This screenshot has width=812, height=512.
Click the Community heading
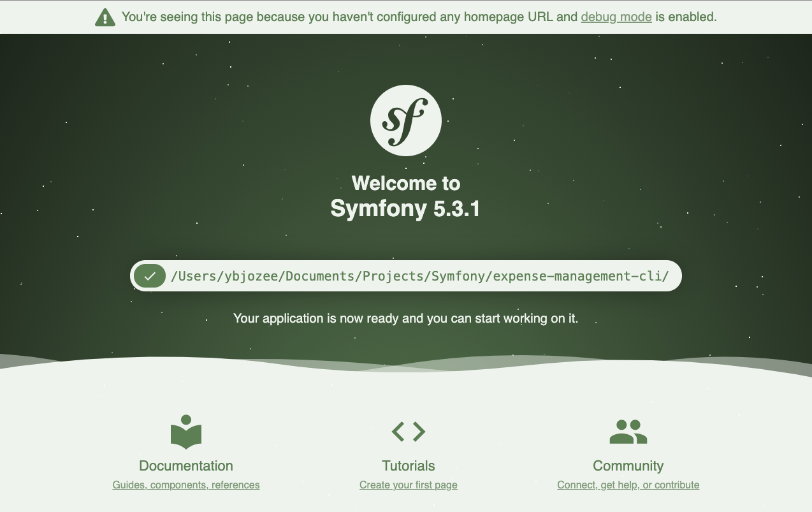(628, 465)
